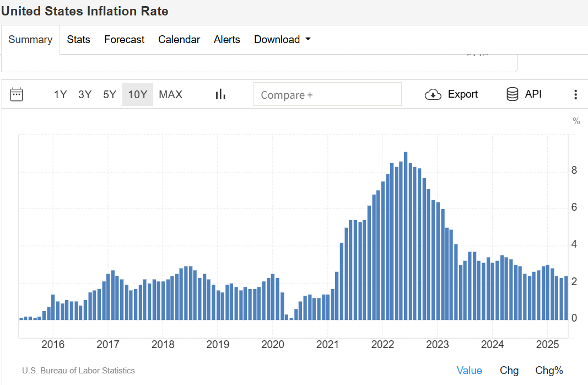Switch chart to Chg view
588x385 pixels.
[x=509, y=370]
